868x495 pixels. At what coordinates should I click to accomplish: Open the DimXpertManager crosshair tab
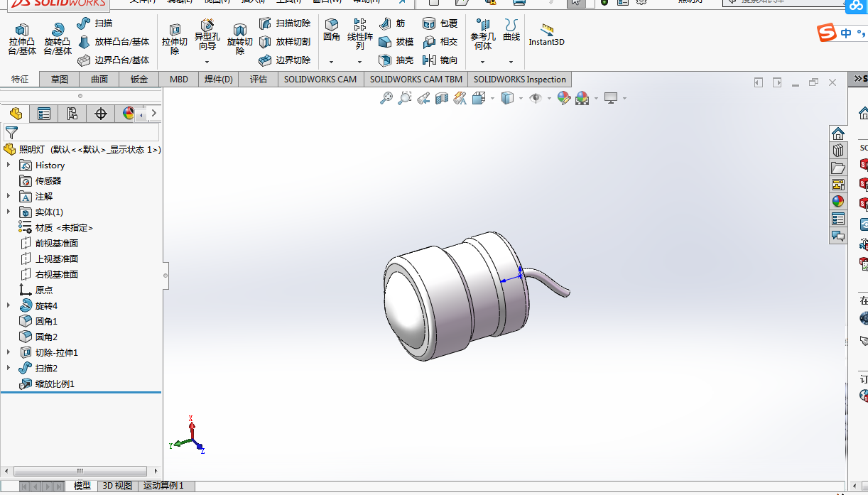[101, 114]
